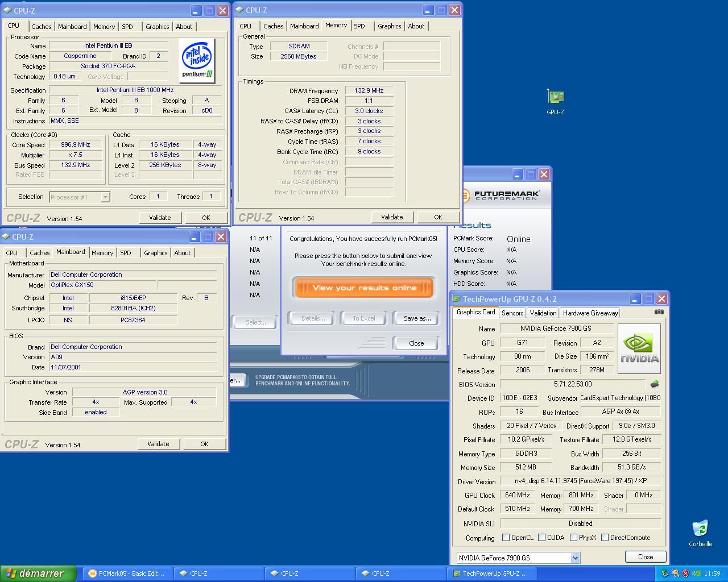Open SPD tab in the CPU-Z memory window
This screenshot has width=728, height=582.
359,26
